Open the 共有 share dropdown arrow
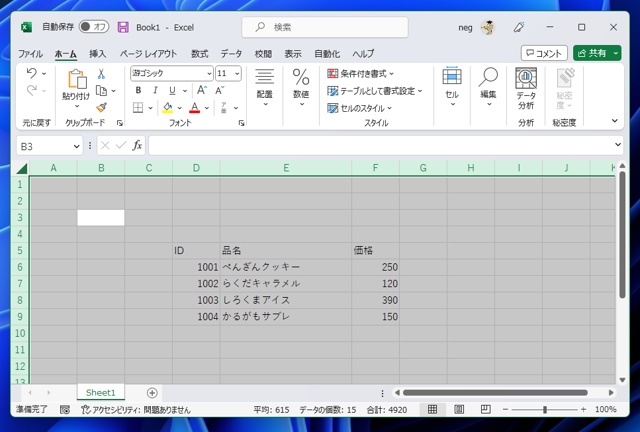The width and height of the screenshot is (640, 432). point(616,53)
